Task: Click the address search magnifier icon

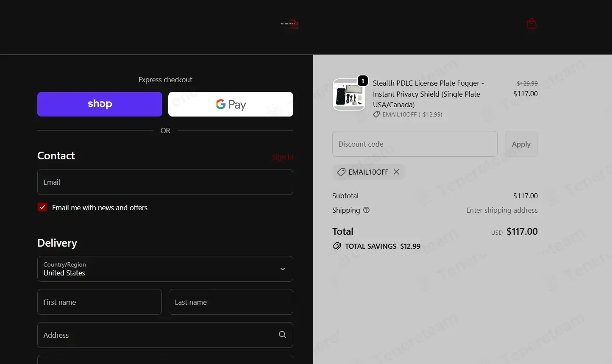Action: coord(282,335)
